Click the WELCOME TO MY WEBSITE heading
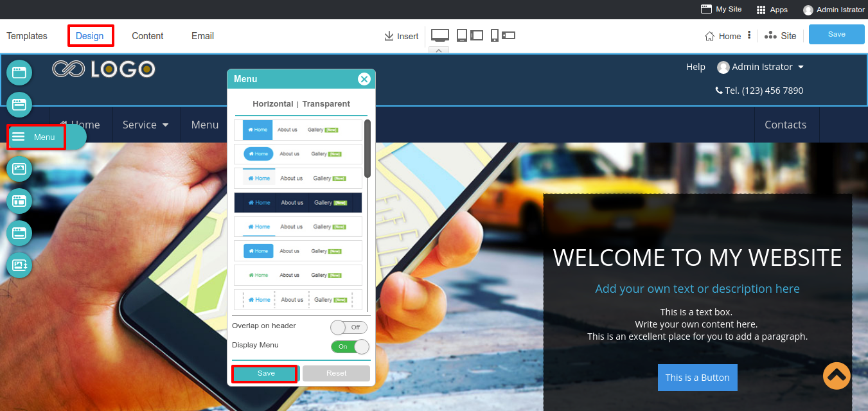 pyautogui.click(x=698, y=258)
